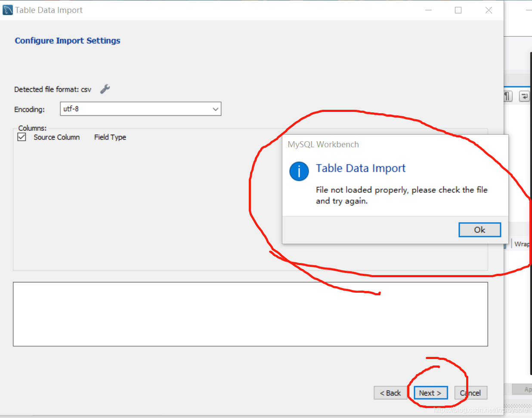Toggle invisible characters pilcrow icon in background window

[x=508, y=96]
